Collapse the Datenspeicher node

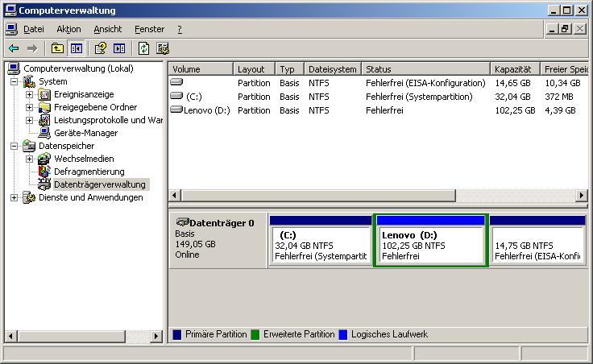click(x=14, y=146)
